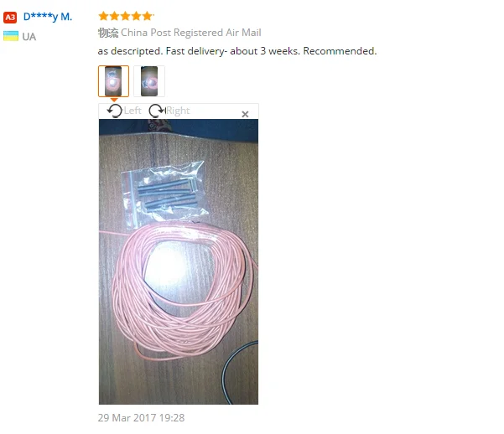Screen dimensions: 504x434
Task: Click the 29 Mar 2017 review date
Action: [x=141, y=417]
